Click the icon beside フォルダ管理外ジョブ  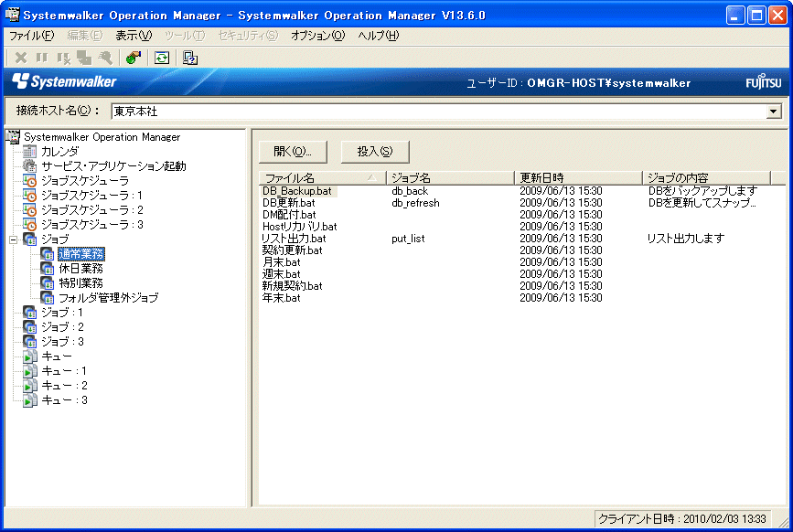(47, 298)
